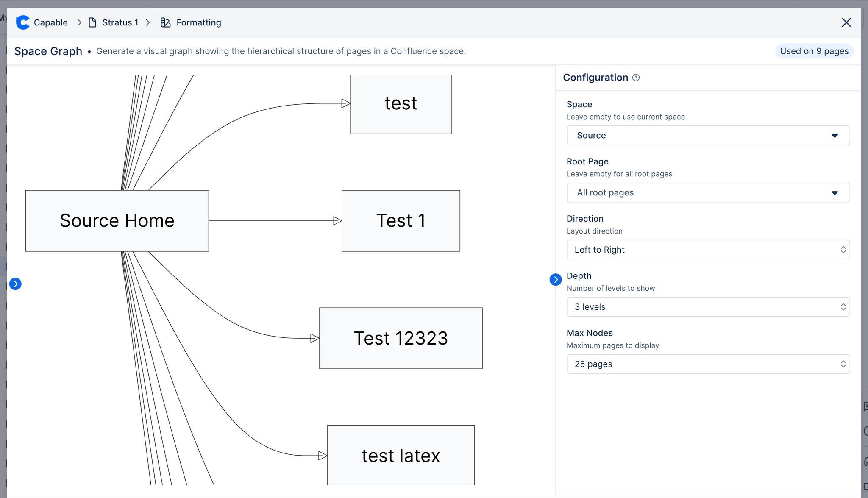Click the Used on 9 pages badge
The width and height of the screenshot is (868, 498).
(814, 51)
